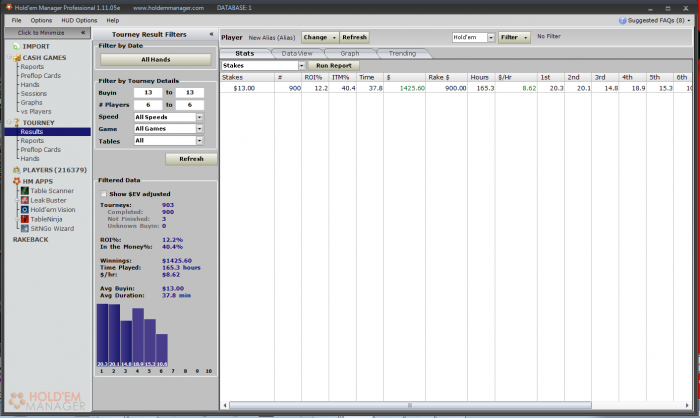Click the minimum Buyin input field

click(x=148, y=93)
